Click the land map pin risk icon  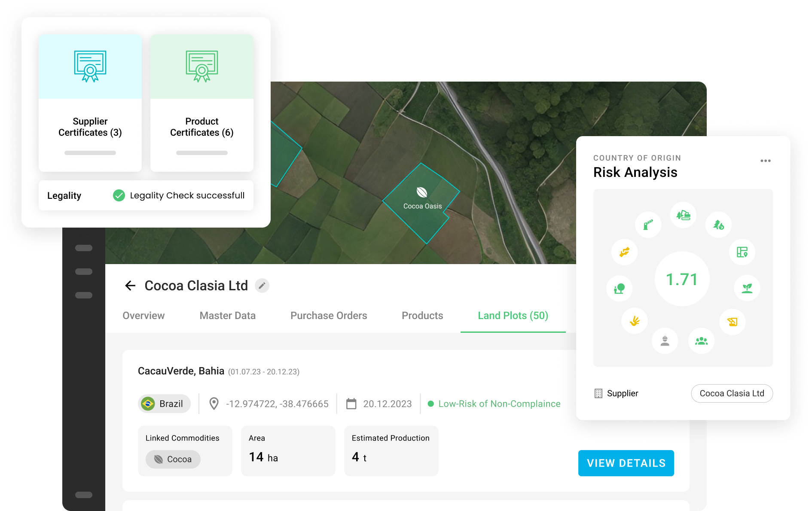click(x=742, y=252)
